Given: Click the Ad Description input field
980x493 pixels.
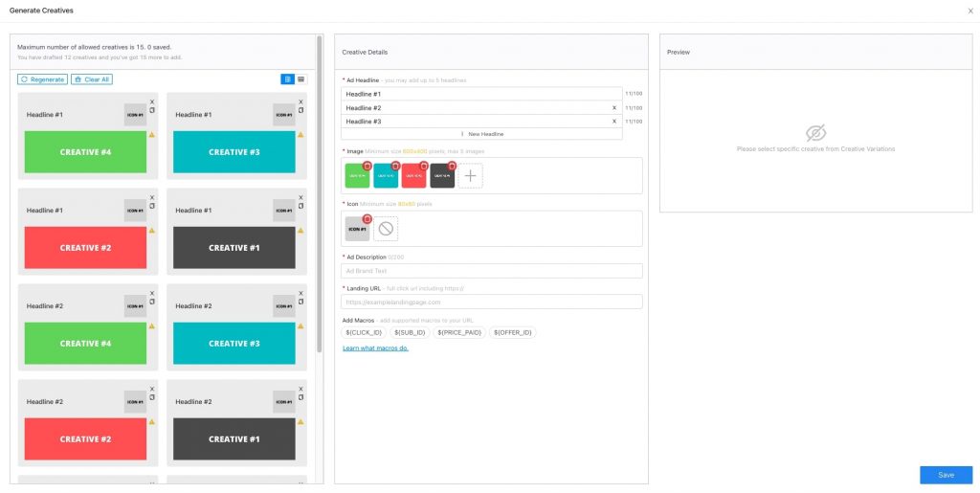Looking at the screenshot, I should click(x=492, y=271).
